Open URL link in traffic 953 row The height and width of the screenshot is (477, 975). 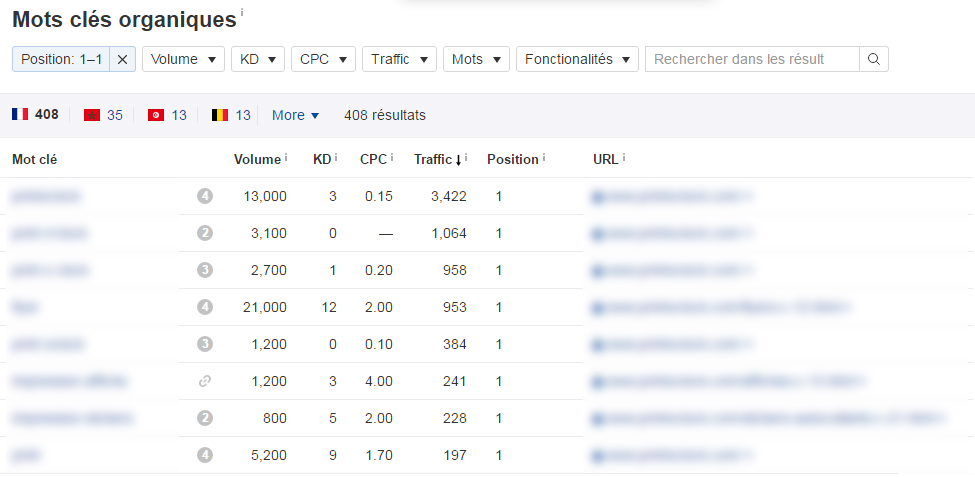coord(721,307)
